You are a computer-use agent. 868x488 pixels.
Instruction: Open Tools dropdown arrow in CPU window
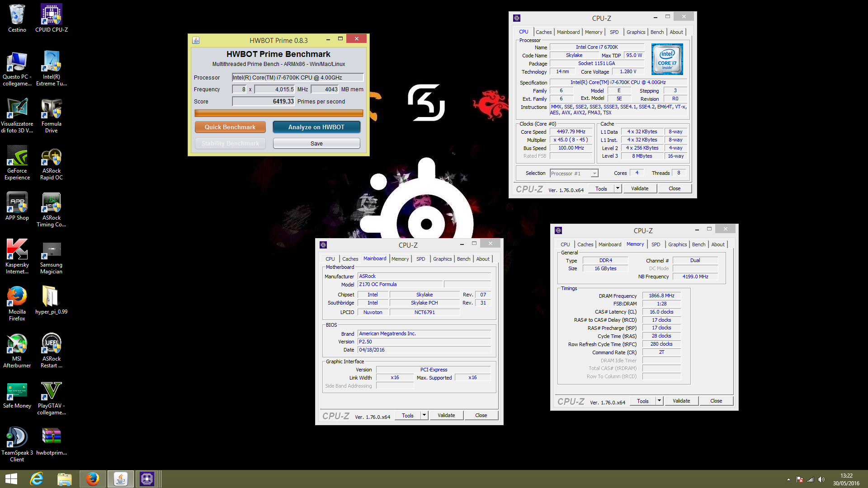click(x=618, y=188)
